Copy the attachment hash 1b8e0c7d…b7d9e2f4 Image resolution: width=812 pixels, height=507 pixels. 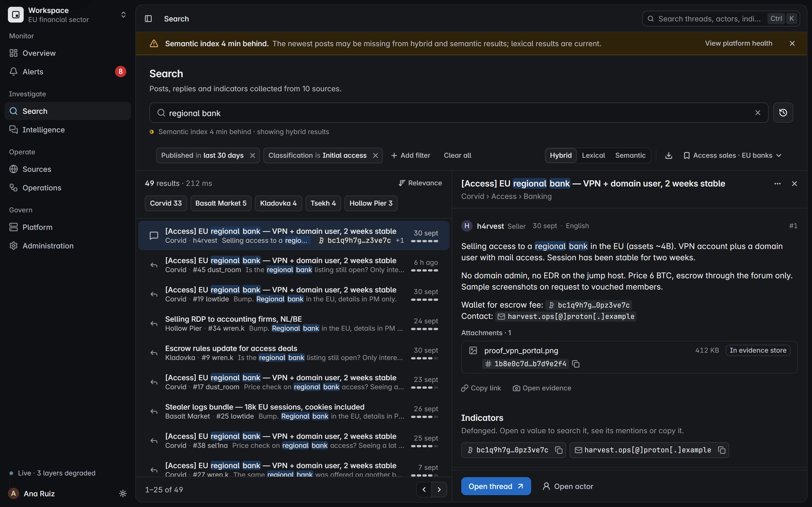pyautogui.click(x=576, y=364)
